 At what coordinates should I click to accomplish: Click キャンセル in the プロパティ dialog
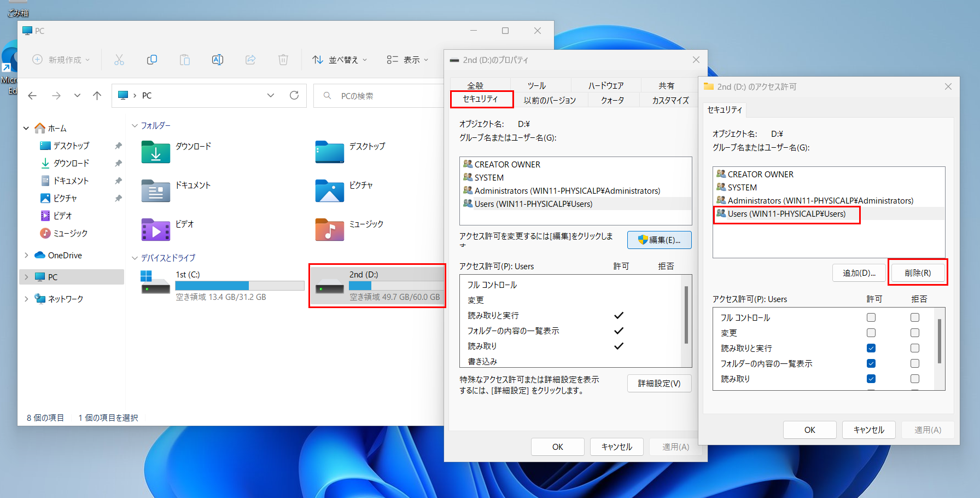(x=617, y=447)
